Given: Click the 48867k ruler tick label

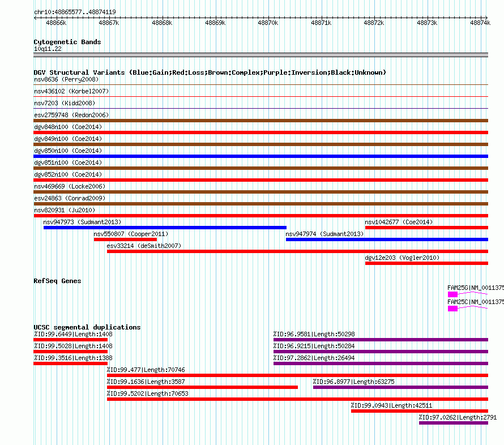Looking at the screenshot, I should (109, 23).
